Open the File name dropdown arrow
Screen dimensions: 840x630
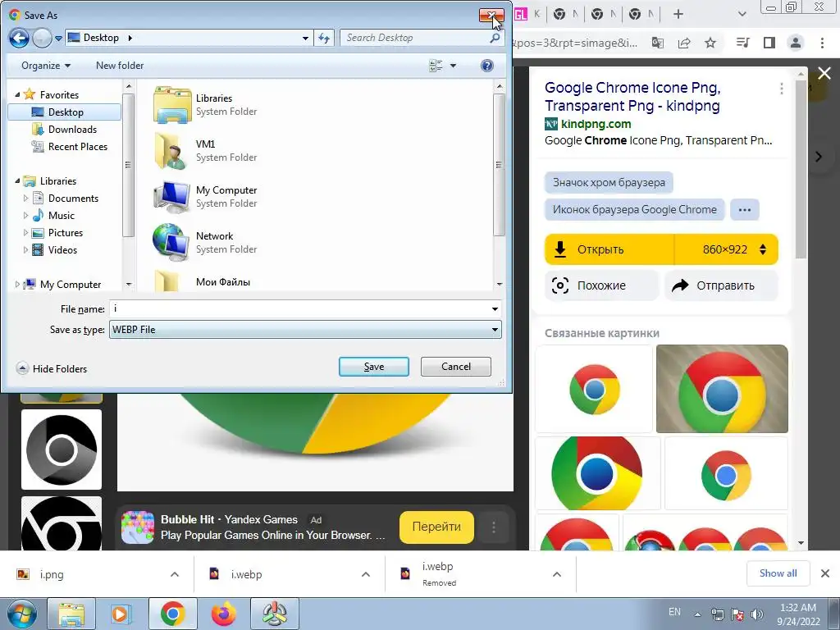click(495, 308)
